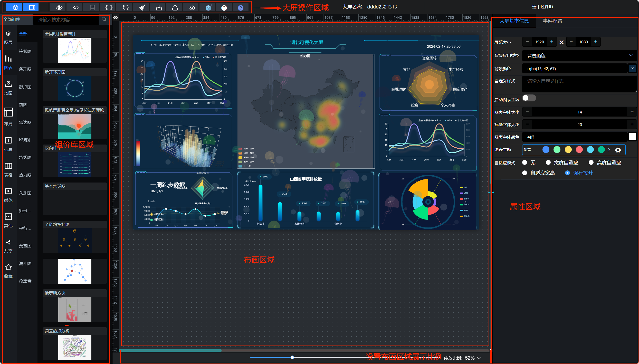Decrease 图表字体大小 with minus button
The image size is (639, 364).
527,112
